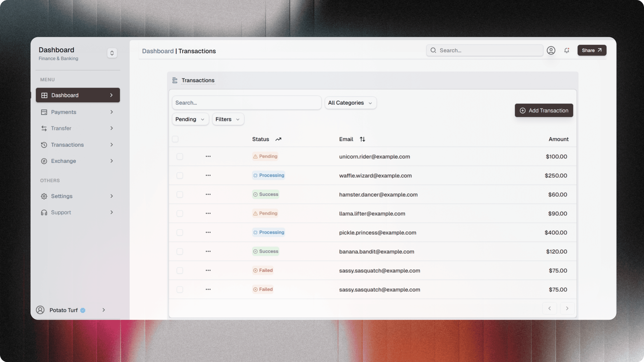
Task: Check the select-all checkbox in table header
Action: click(175, 139)
